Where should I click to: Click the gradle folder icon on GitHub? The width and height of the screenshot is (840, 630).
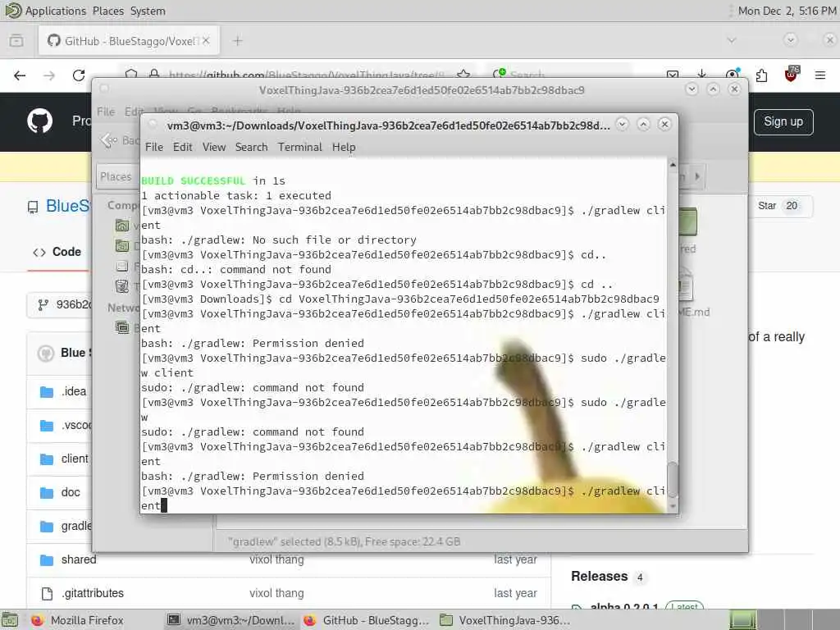pos(47,527)
